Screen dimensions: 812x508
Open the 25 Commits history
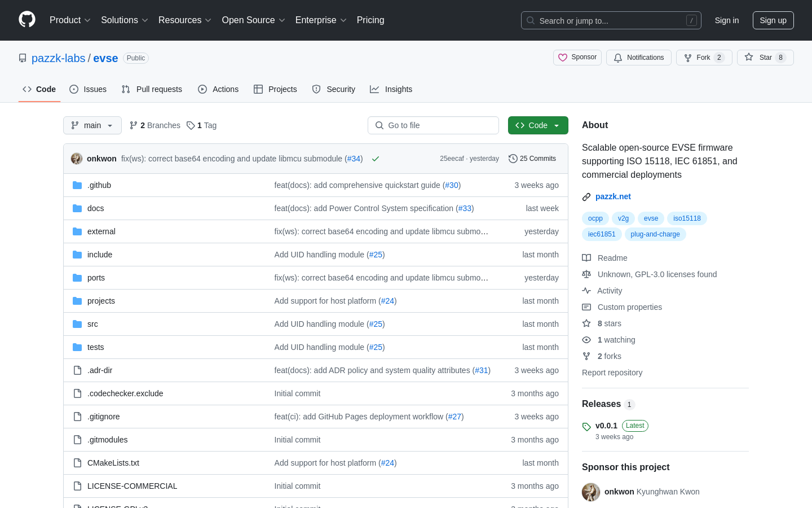click(x=532, y=159)
